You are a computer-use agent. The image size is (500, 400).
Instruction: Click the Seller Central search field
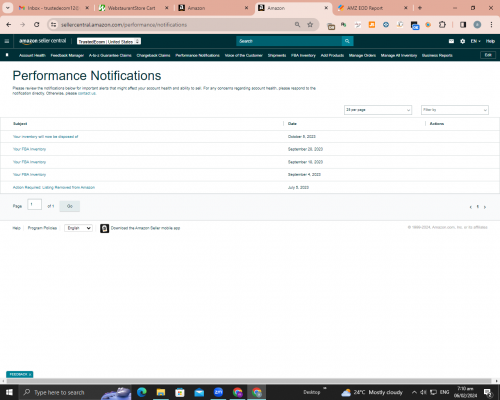[289, 41]
